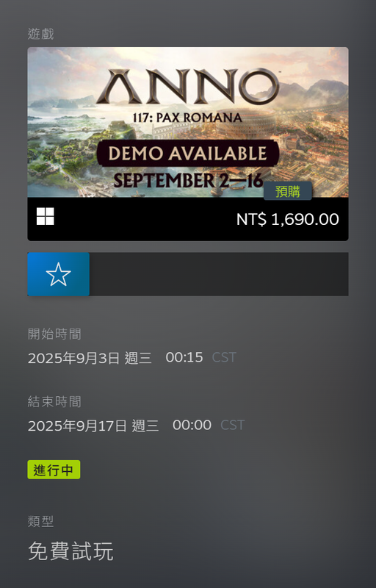Click the CST label after 00:15
This screenshot has height=588, width=376.
[x=224, y=357]
